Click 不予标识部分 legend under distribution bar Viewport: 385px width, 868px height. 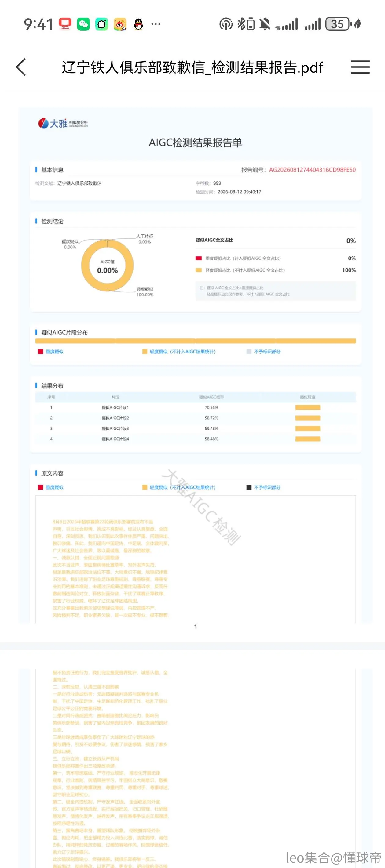coord(263,352)
